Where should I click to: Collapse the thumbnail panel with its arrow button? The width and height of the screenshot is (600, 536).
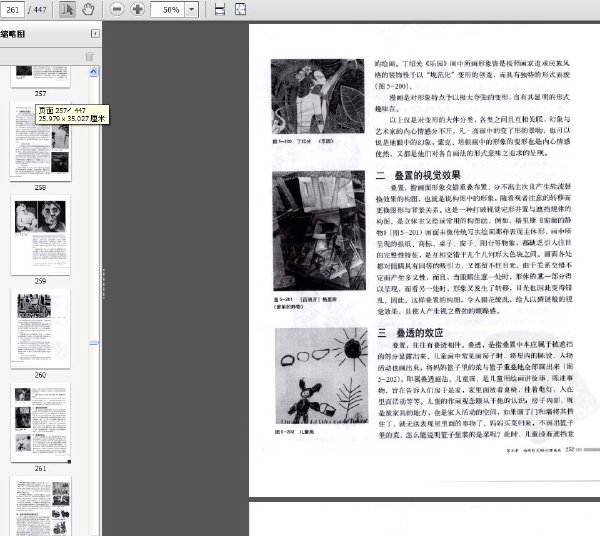pyautogui.click(x=95, y=34)
